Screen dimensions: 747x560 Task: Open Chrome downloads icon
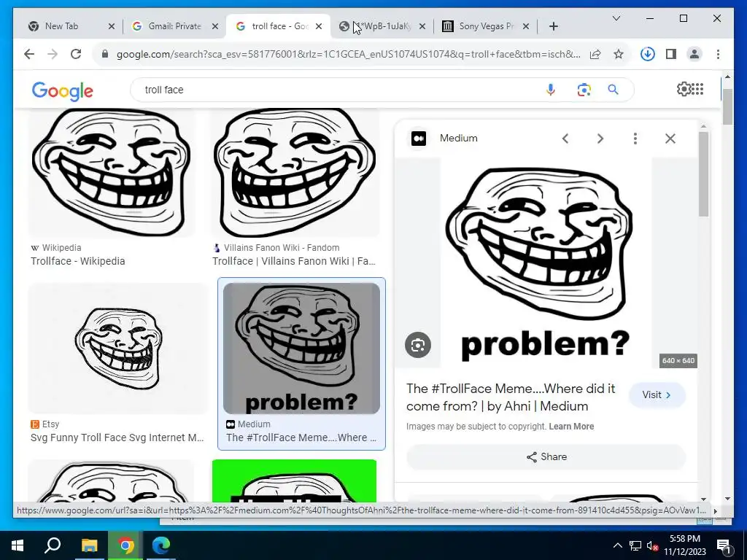tap(648, 54)
